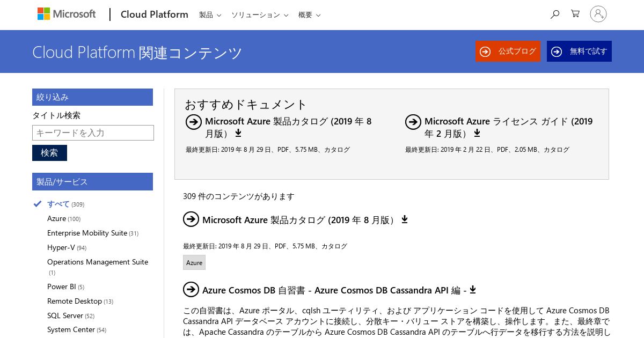Open the shopping cart icon
644x338 pixels.
(x=575, y=14)
